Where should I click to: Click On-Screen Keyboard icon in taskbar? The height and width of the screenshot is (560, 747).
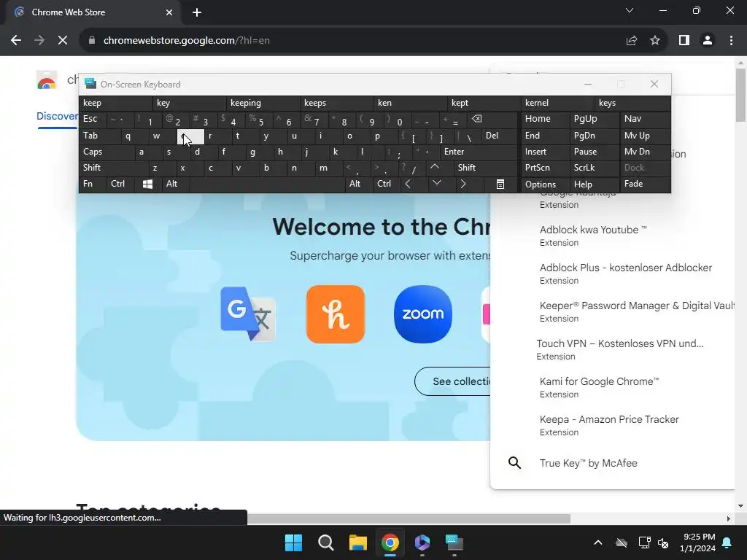tap(454, 542)
